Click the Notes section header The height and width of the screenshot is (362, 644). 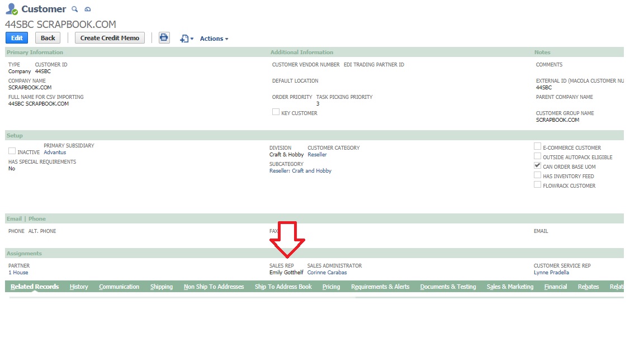point(542,52)
